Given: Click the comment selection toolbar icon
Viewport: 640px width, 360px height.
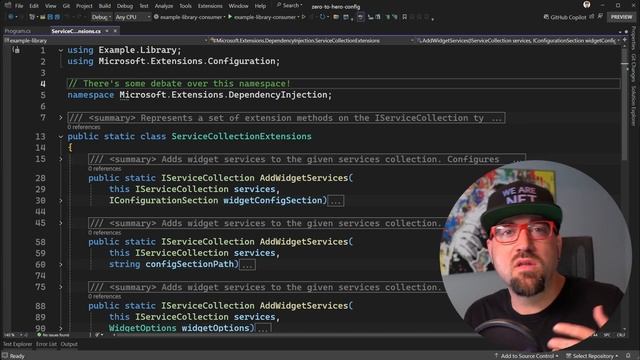Looking at the screenshot, I should click(388, 17).
